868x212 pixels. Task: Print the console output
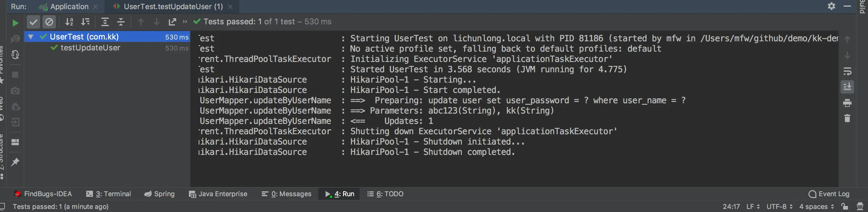(847, 103)
